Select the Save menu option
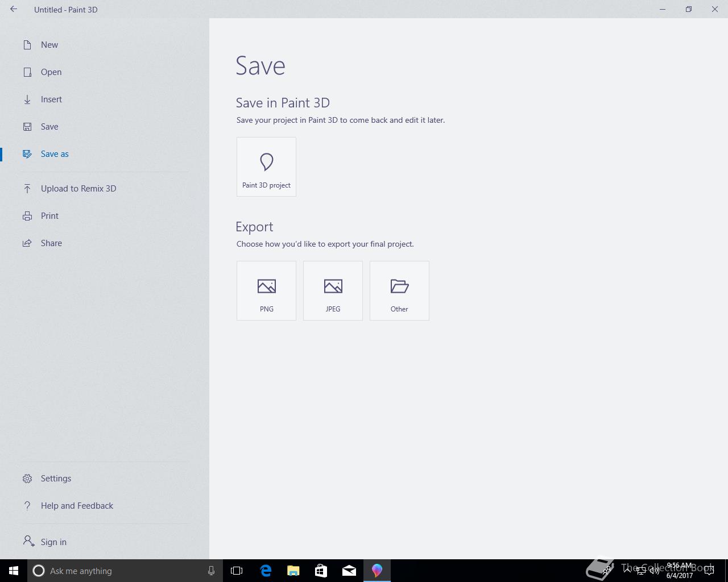This screenshot has height=582, width=728. point(105,127)
